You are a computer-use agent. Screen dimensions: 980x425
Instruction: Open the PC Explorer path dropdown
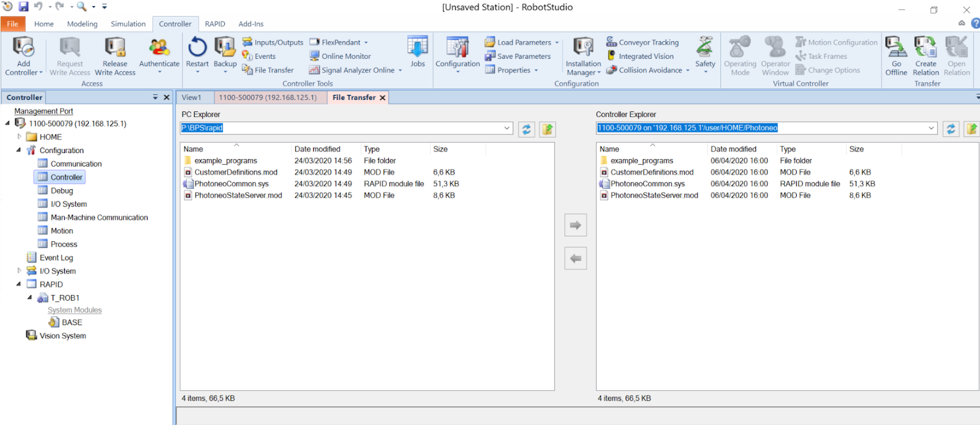point(507,128)
